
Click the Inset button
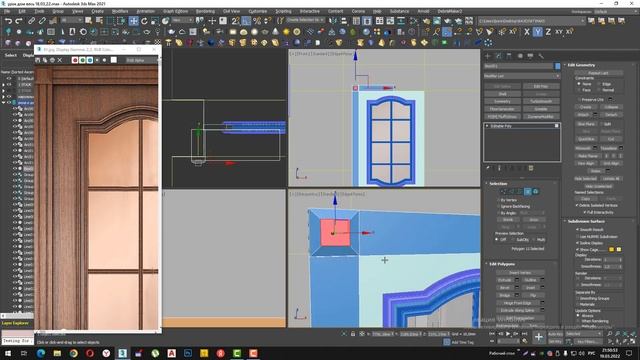530,287
